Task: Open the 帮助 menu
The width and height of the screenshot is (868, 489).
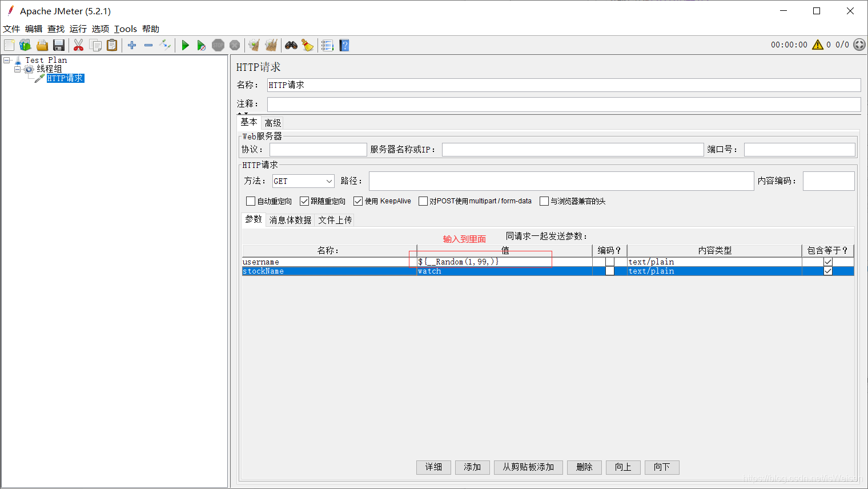Action: 151,29
